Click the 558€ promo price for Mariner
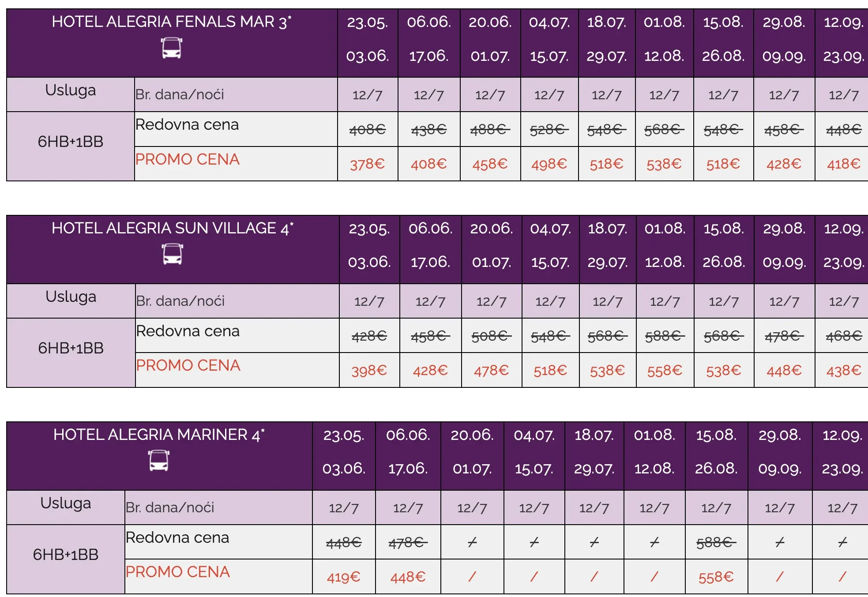This screenshot has height=597, width=868. pos(716,577)
